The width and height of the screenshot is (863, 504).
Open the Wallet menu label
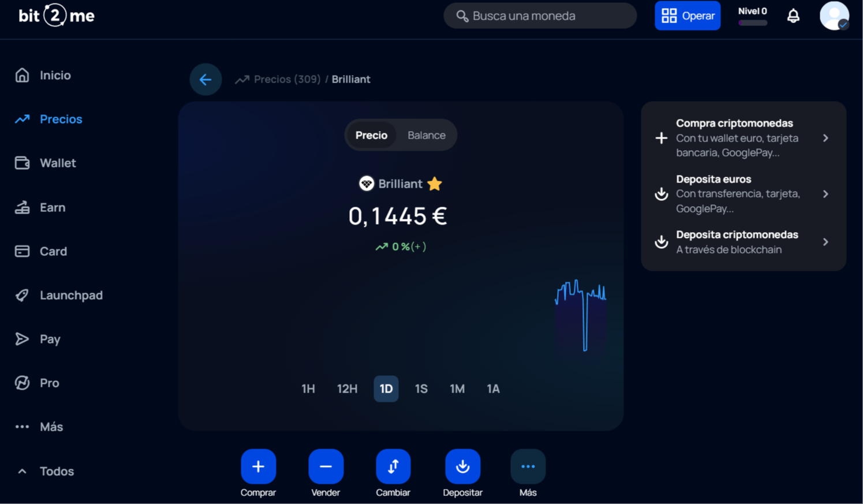coord(58,163)
